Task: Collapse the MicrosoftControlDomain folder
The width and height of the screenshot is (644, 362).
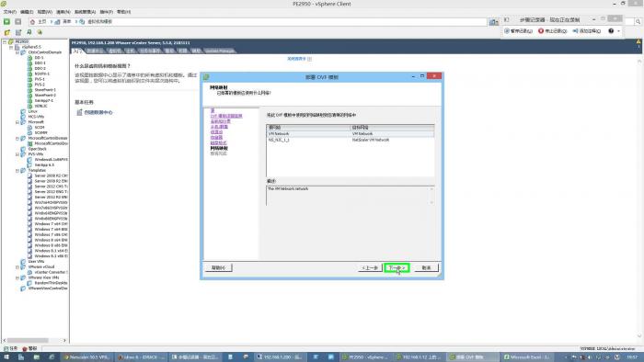Action: [17, 138]
